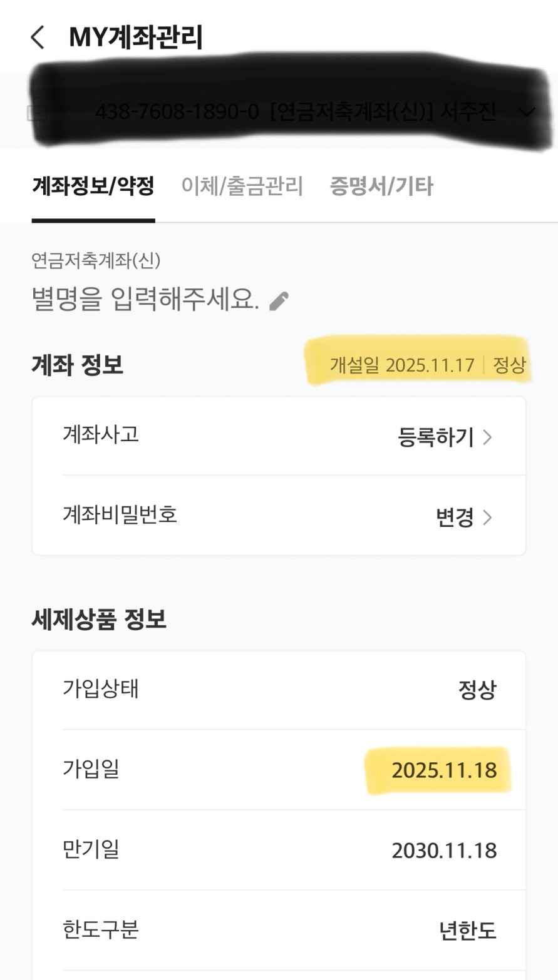558x980 pixels.
Task: Tap the back arrow beside MY계좌관리
Action: click(38, 38)
